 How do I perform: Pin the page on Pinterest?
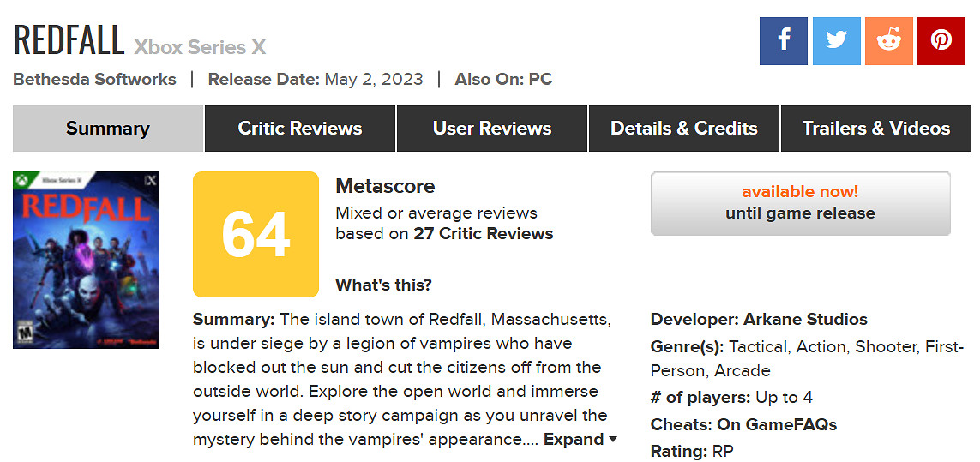coord(941,40)
